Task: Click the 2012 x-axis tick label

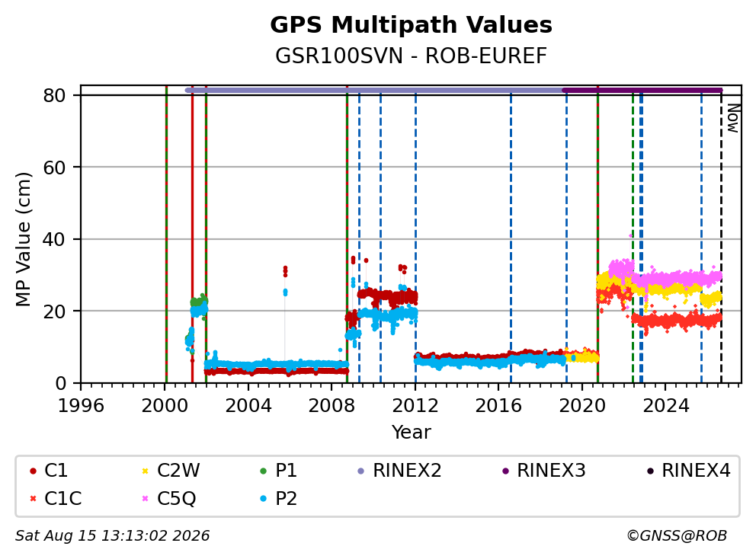Action: click(x=415, y=406)
